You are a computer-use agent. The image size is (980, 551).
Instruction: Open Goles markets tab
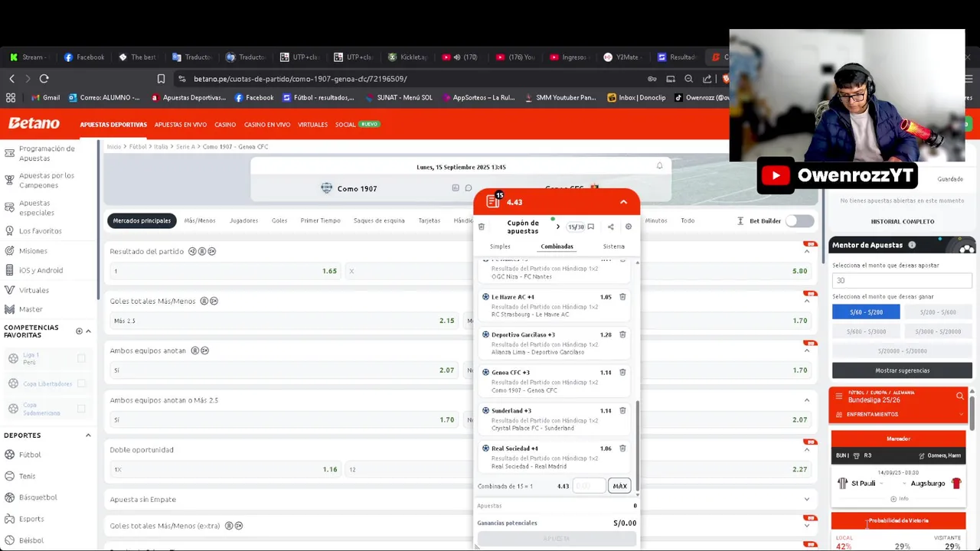pyautogui.click(x=279, y=220)
